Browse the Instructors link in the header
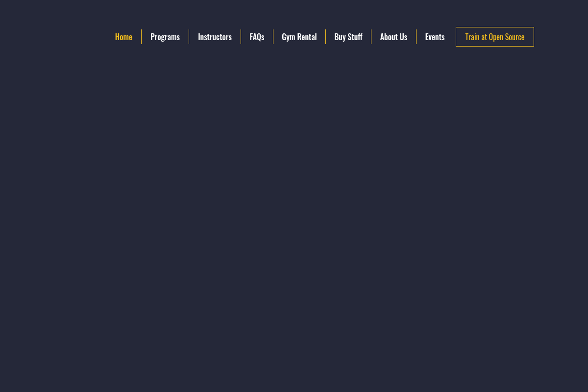Viewport: 588px width, 392px height. tap(215, 37)
